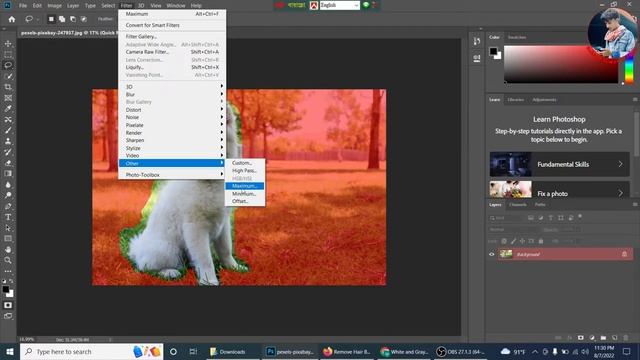Click the Color panel foreground swatch
Viewport: 640px width, 360px height.
pos(493,51)
